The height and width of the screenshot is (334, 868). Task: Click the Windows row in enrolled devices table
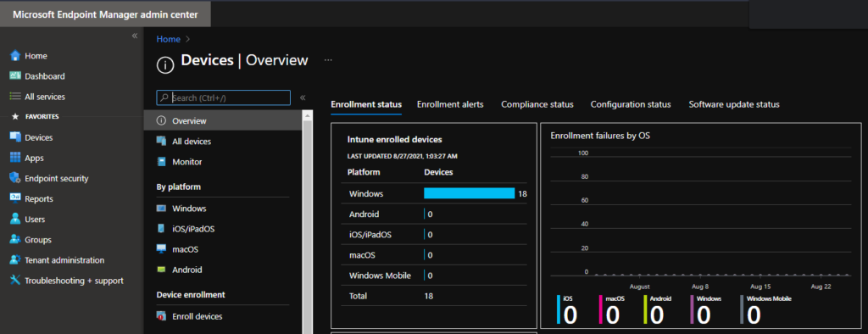coord(434,193)
